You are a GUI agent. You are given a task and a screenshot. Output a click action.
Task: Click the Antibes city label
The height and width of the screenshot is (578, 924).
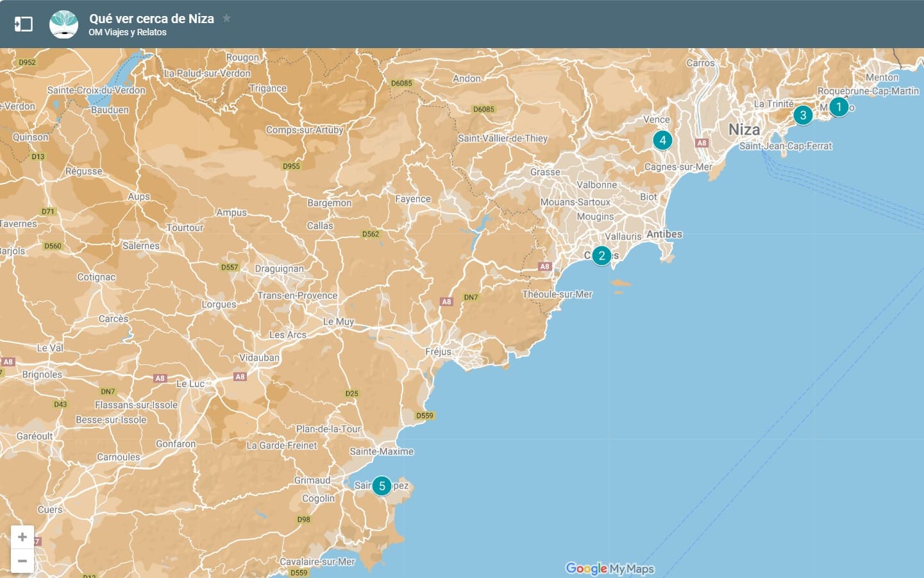pos(664,234)
